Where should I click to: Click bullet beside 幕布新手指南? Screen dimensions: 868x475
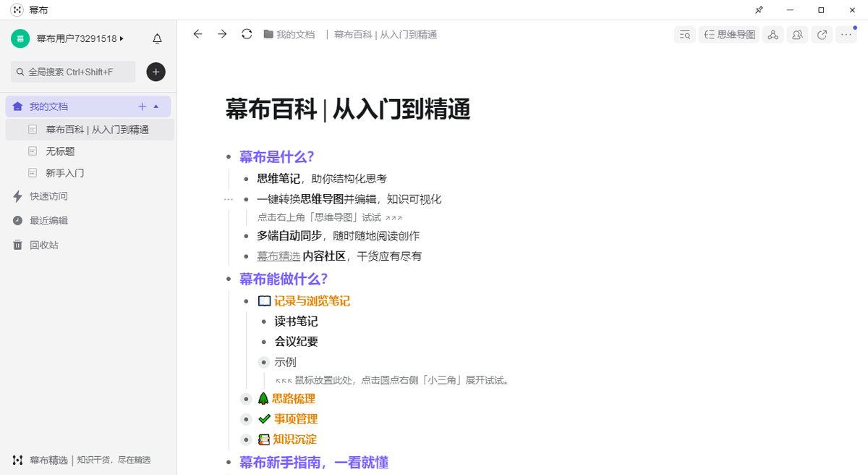[x=229, y=462]
